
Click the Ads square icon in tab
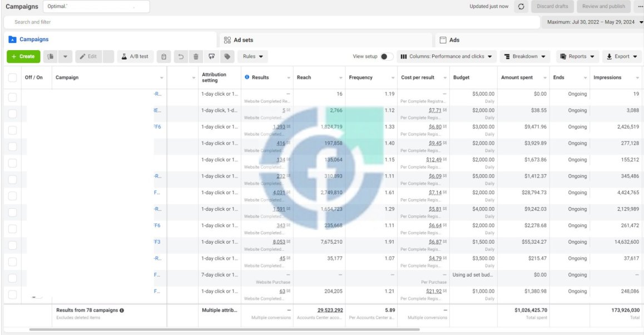(x=443, y=40)
